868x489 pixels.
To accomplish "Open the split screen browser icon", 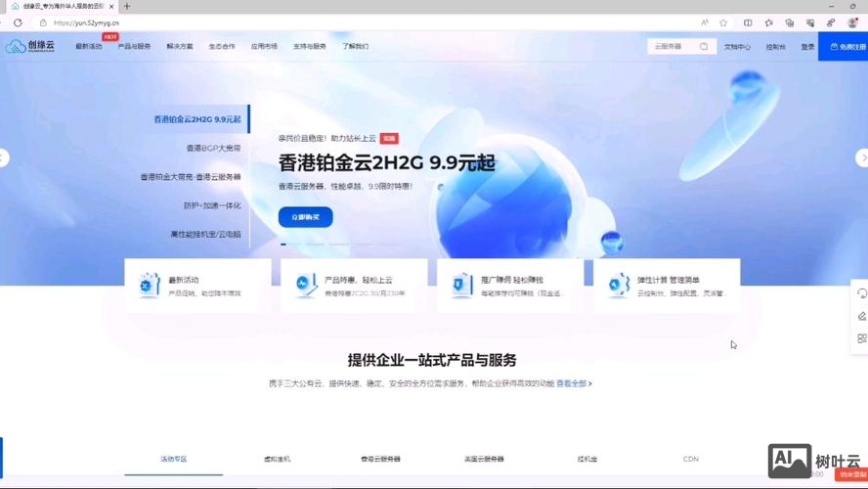I will click(748, 22).
